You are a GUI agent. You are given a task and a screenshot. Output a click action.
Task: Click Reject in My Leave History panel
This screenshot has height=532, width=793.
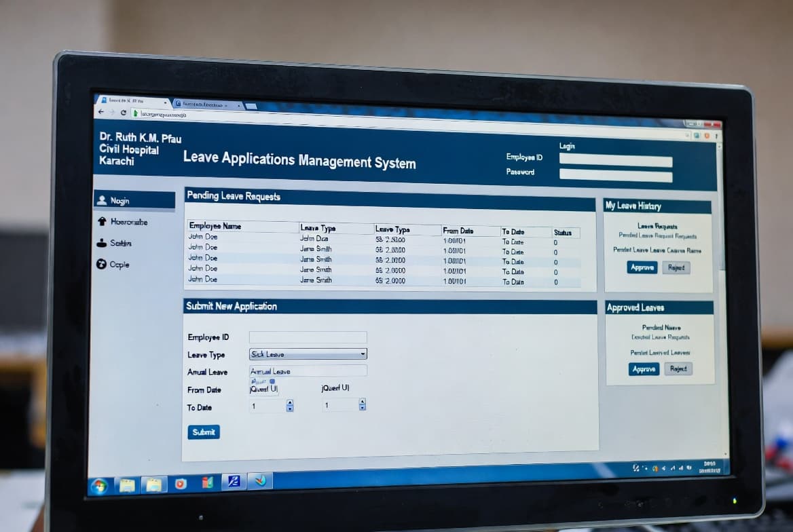(x=676, y=267)
